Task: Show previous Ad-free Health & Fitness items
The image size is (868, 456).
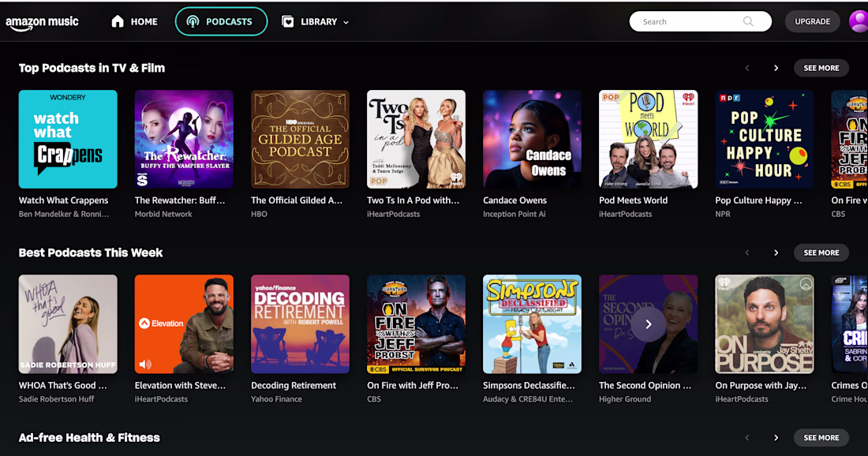Action: tap(746, 438)
